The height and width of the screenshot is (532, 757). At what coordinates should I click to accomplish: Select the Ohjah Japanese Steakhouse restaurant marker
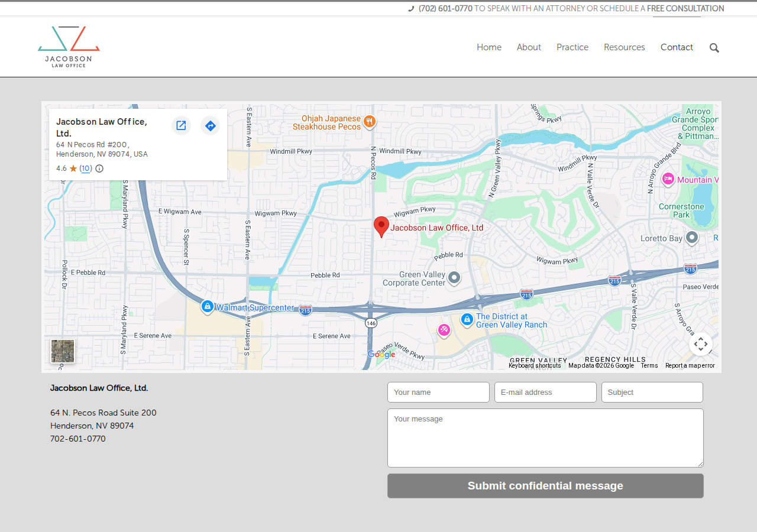[370, 122]
